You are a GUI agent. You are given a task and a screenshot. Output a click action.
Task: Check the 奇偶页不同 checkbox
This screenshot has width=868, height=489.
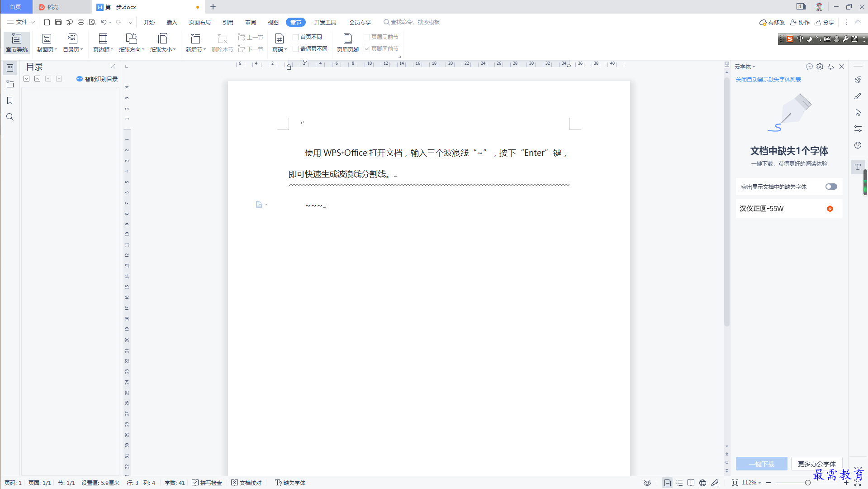click(296, 49)
